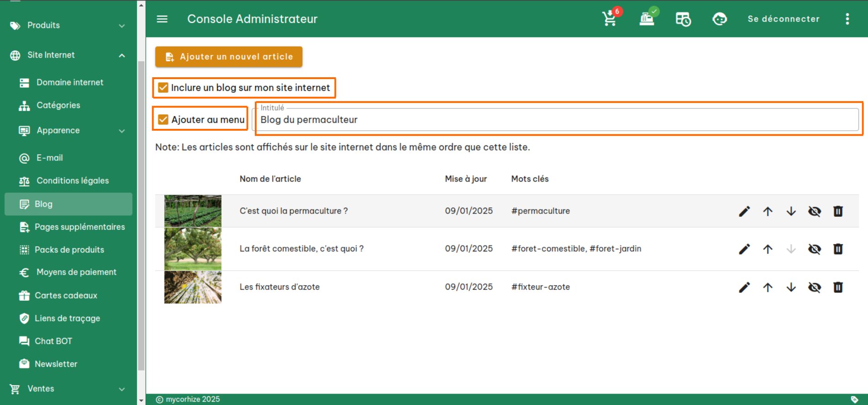The height and width of the screenshot is (405, 868).
Task: Click 'Se déconnecter' to log out
Action: 783,19
